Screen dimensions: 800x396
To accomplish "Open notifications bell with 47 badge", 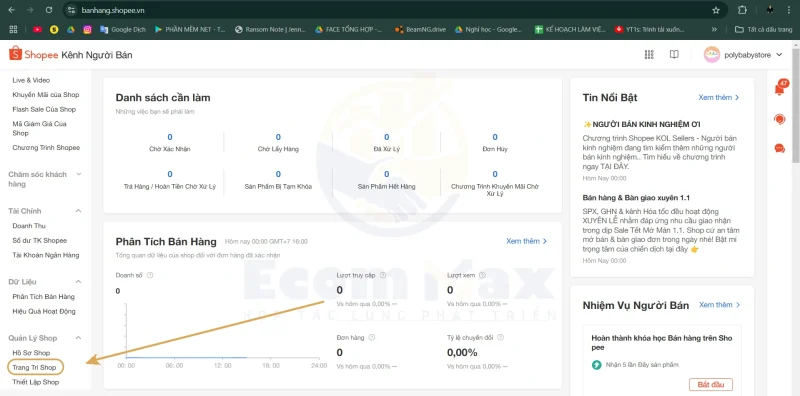I will pyautogui.click(x=780, y=89).
